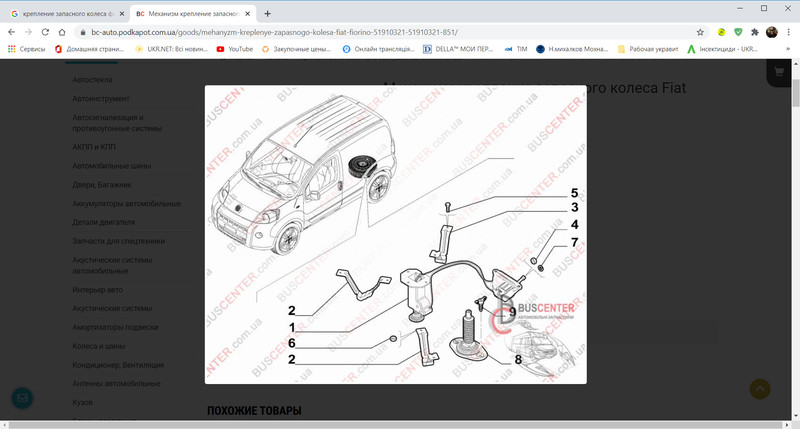
Task: Click the browser forward arrow
Action: point(28,32)
